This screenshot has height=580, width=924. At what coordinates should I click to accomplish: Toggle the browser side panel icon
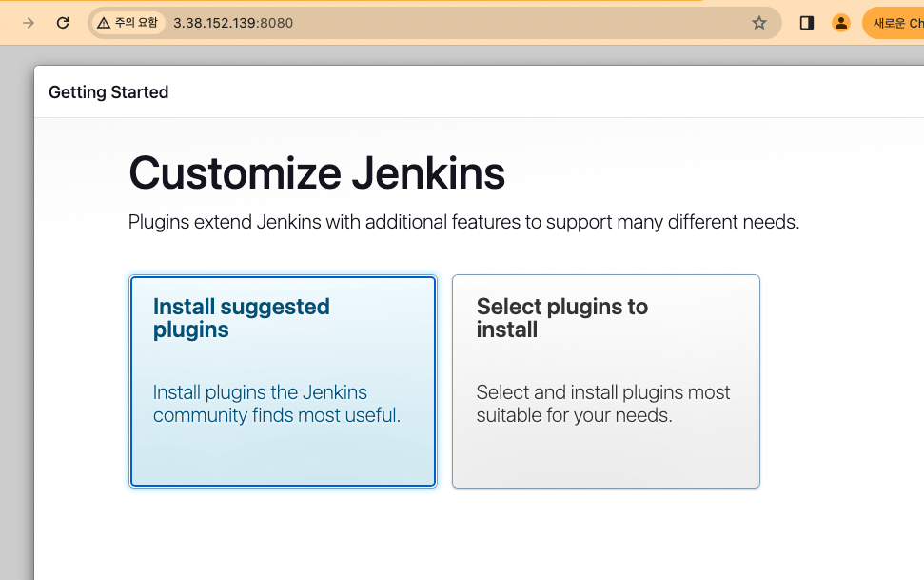[x=807, y=23]
